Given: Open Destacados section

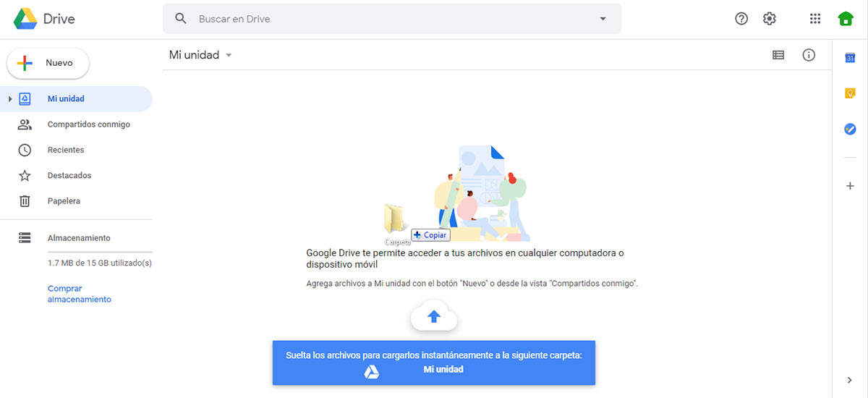Looking at the screenshot, I should [x=69, y=175].
